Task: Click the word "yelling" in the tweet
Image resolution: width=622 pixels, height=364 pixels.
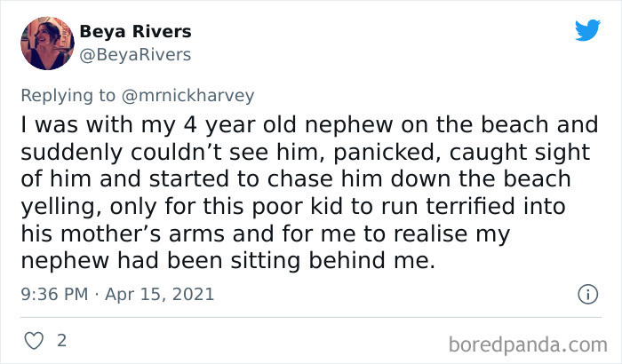Action: [x=61, y=207]
